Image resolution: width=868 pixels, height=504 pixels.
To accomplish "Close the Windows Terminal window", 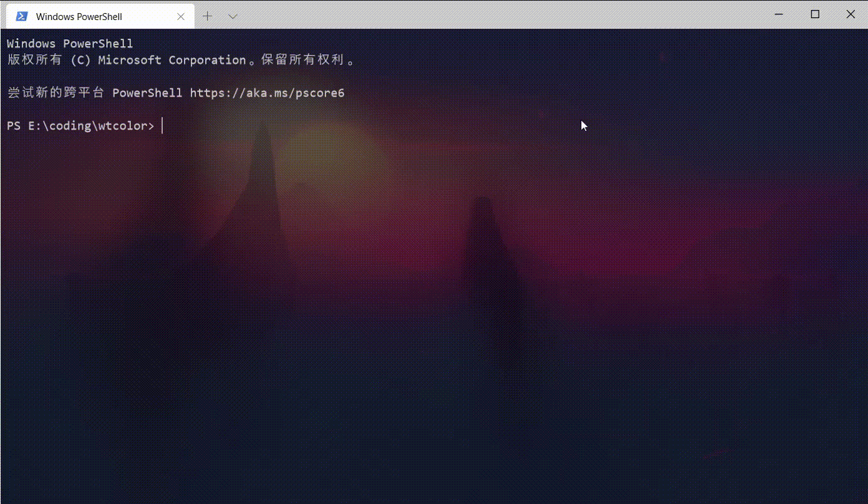I will point(851,14).
